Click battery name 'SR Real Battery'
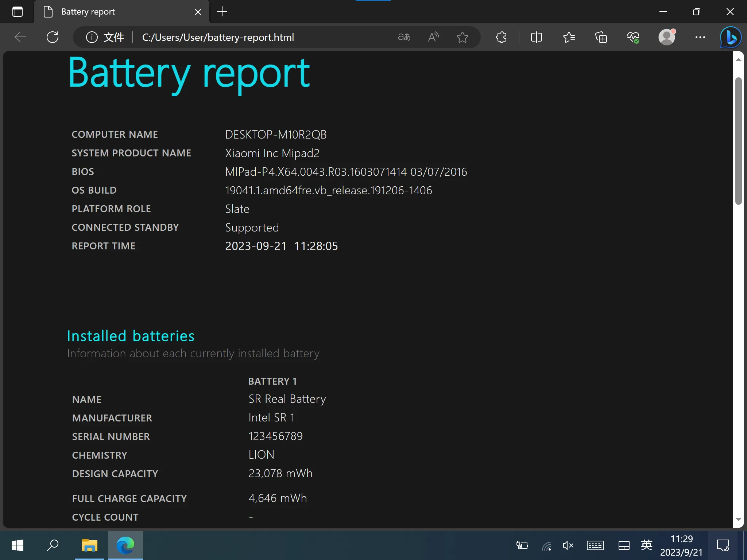 tap(287, 399)
